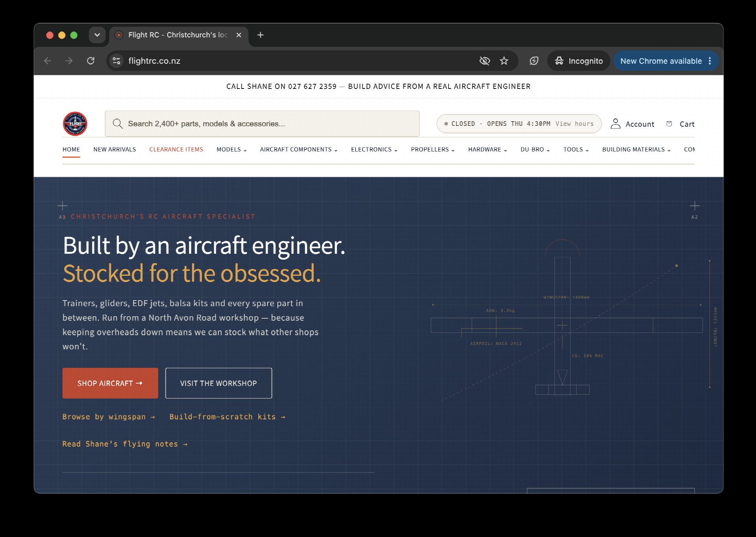Click the Flight RC round logo
Screen dimensions: 756x537
75,124
